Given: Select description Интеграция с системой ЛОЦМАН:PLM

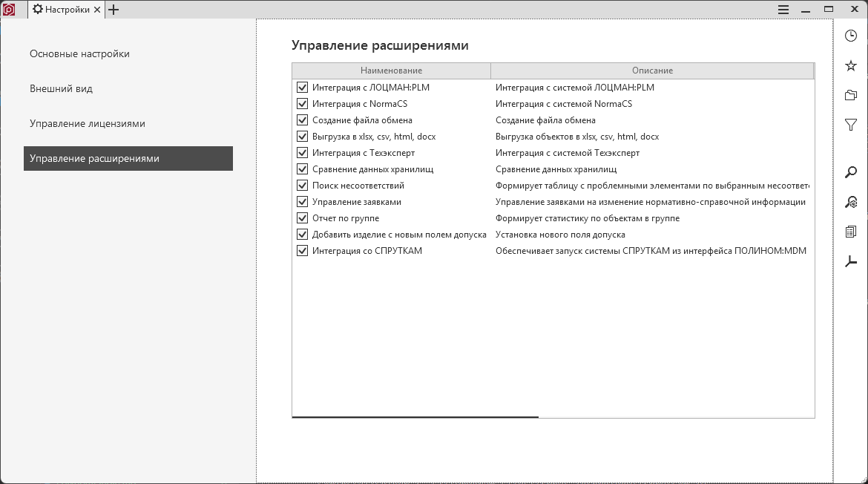Looking at the screenshot, I should (x=575, y=88).
